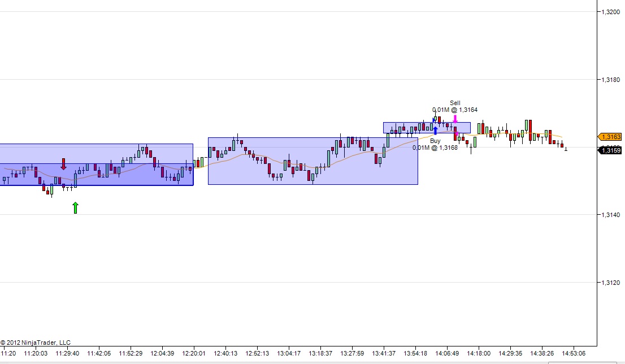Select the Sell 0,01M @ 1,3164 label
This screenshot has height=364, width=625.
tap(455, 106)
